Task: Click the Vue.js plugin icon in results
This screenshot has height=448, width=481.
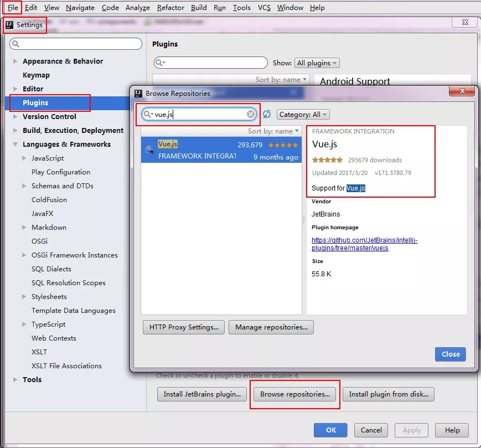Action: pyautogui.click(x=149, y=150)
